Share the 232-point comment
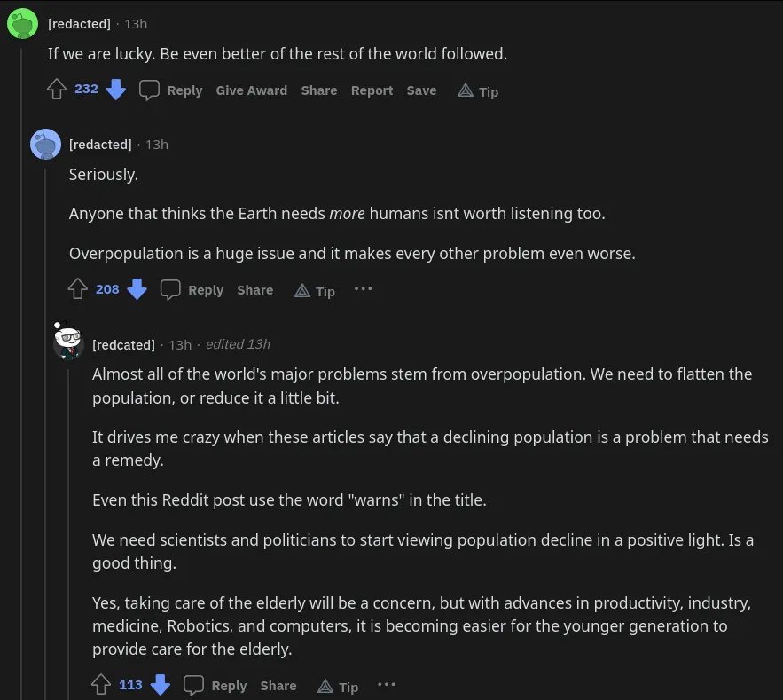This screenshot has width=783, height=700. click(318, 90)
